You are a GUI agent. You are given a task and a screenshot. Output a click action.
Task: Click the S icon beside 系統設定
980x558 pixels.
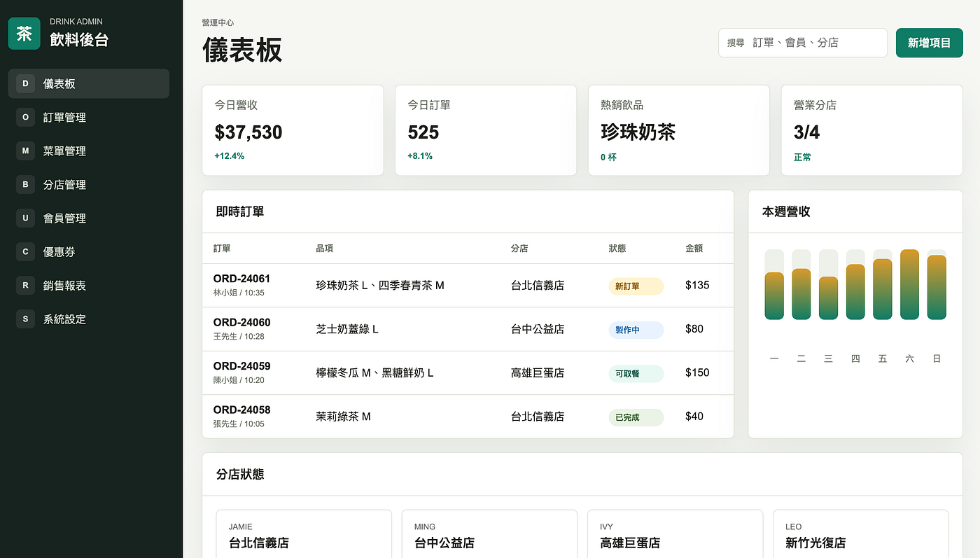point(25,319)
